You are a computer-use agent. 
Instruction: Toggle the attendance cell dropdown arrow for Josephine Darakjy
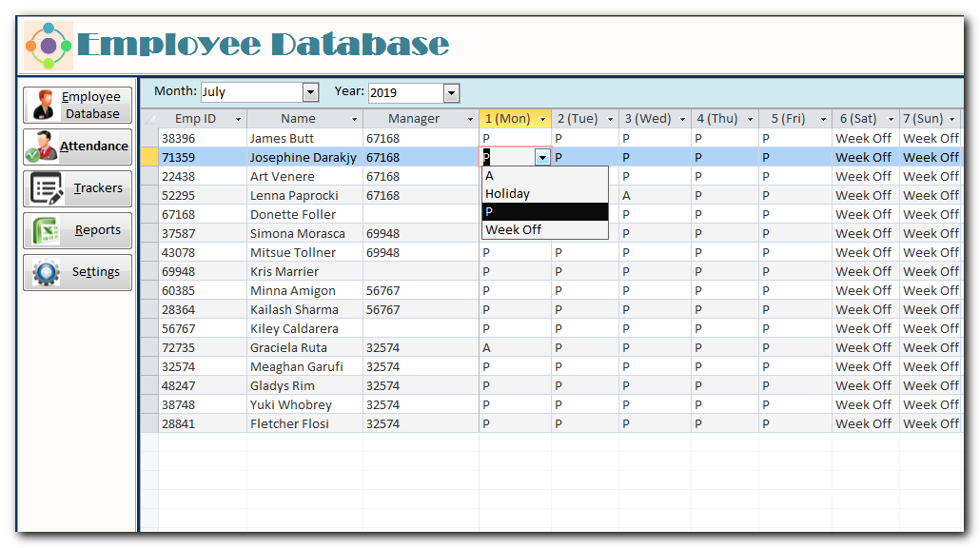(x=542, y=158)
